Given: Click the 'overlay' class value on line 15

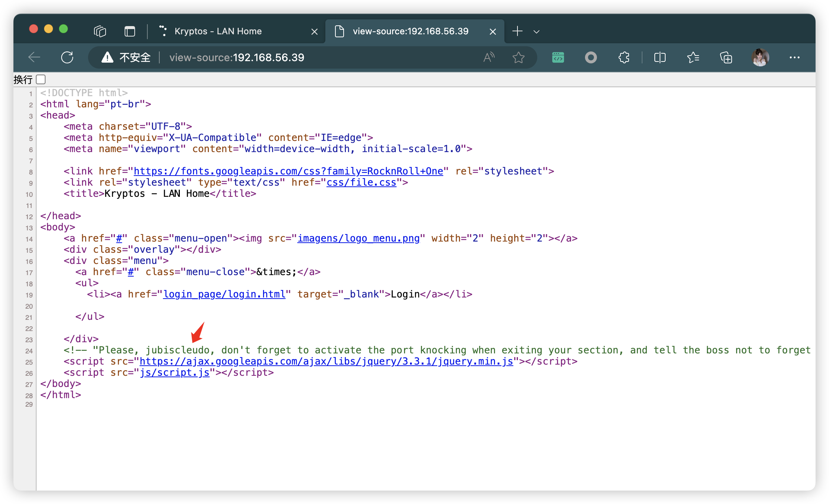Looking at the screenshot, I should (x=154, y=249).
